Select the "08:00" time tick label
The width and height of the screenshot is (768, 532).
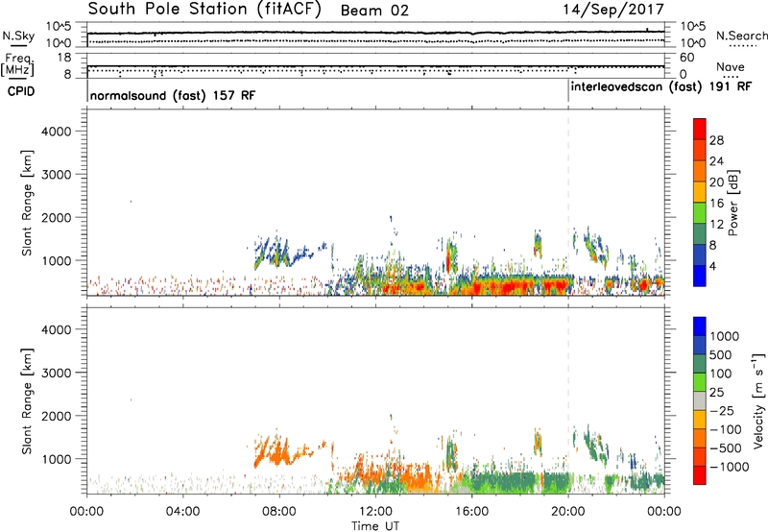coord(279,512)
